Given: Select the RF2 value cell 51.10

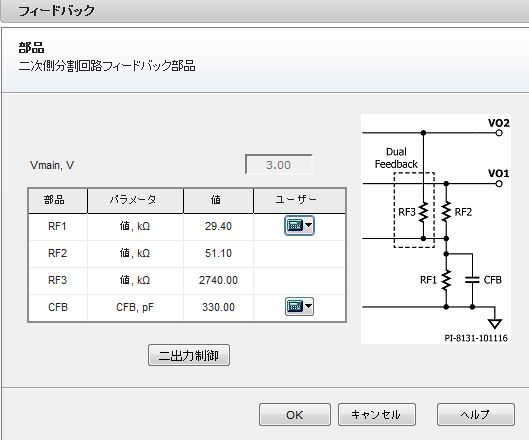Looking at the screenshot, I should click(x=218, y=253).
